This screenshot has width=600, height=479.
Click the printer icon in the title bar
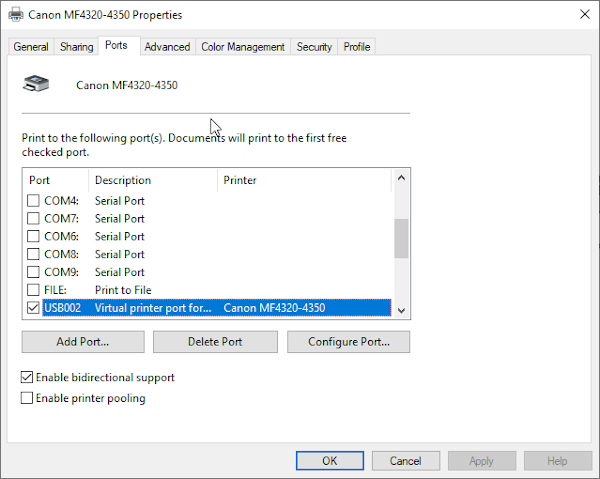pyautogui.click(x=15, y=15)
